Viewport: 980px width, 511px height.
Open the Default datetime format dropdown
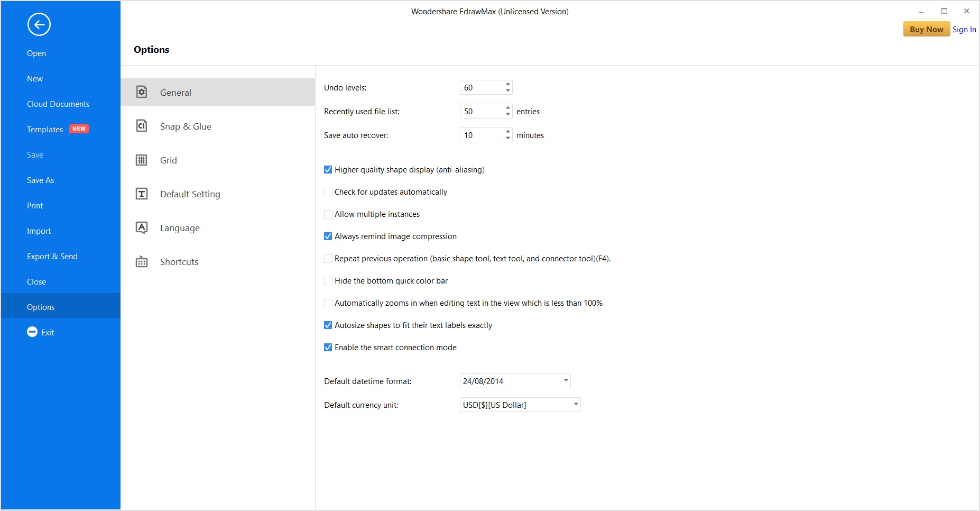[563, 380]
